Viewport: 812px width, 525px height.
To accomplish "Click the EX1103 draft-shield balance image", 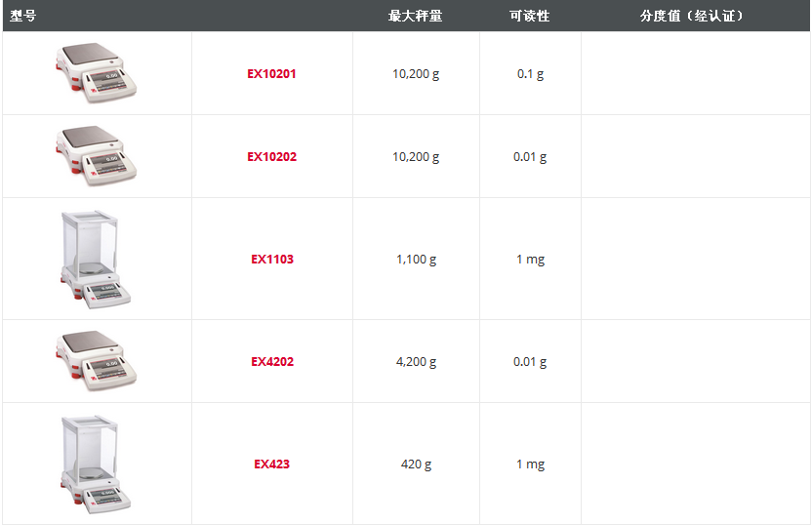I will pos(96,259).
